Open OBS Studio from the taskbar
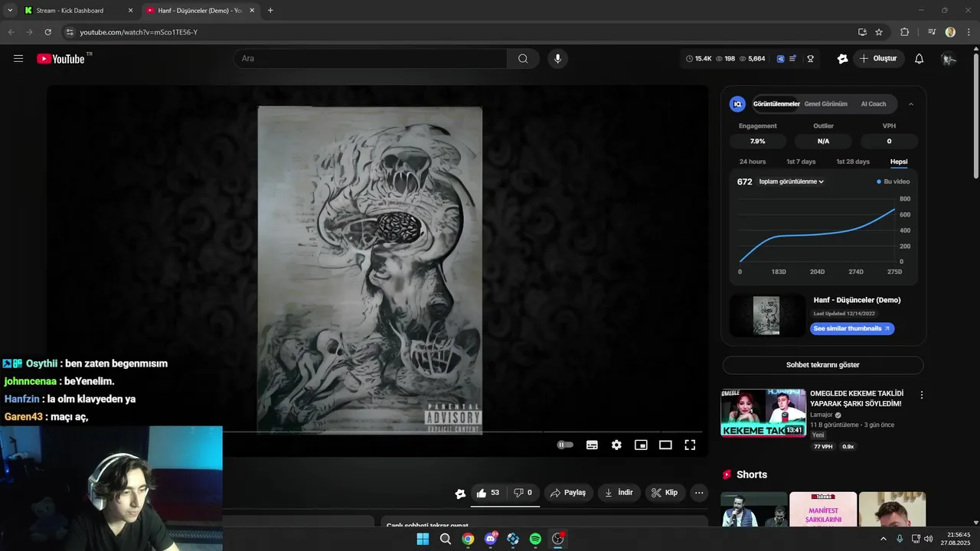The height and width of the screenshot is (551, 980). tap(558, 539)
